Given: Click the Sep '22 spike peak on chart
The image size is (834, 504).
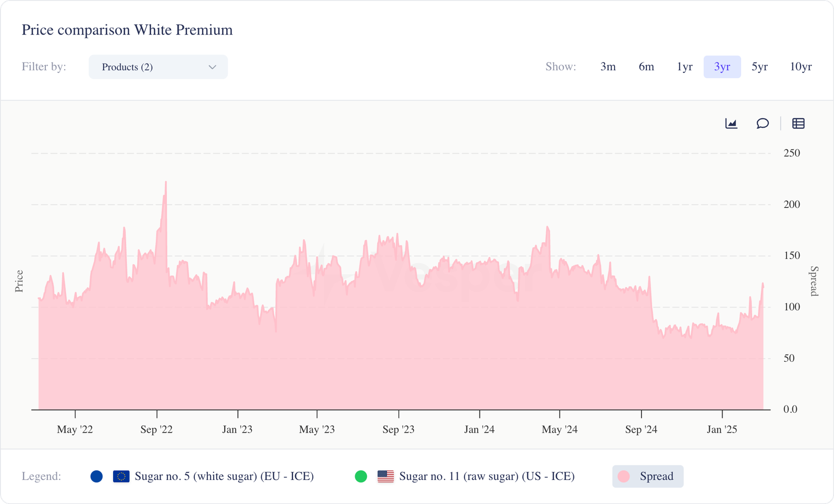Looking at the screenshot, I should pos(166,183).
